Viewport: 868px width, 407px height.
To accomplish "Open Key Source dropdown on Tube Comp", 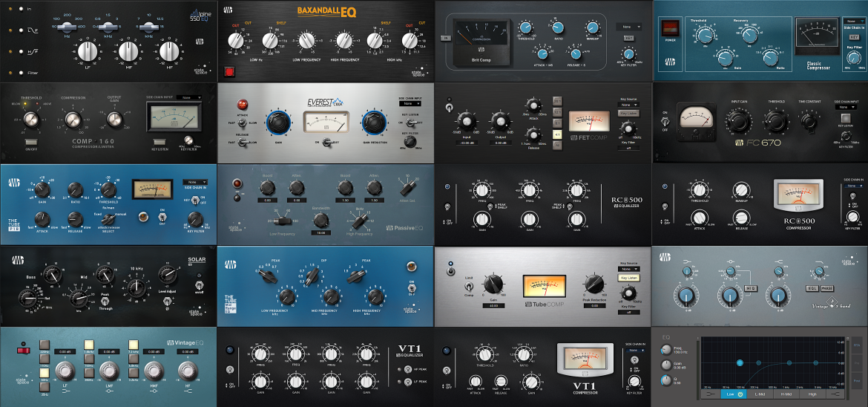I will pos(628,269).
